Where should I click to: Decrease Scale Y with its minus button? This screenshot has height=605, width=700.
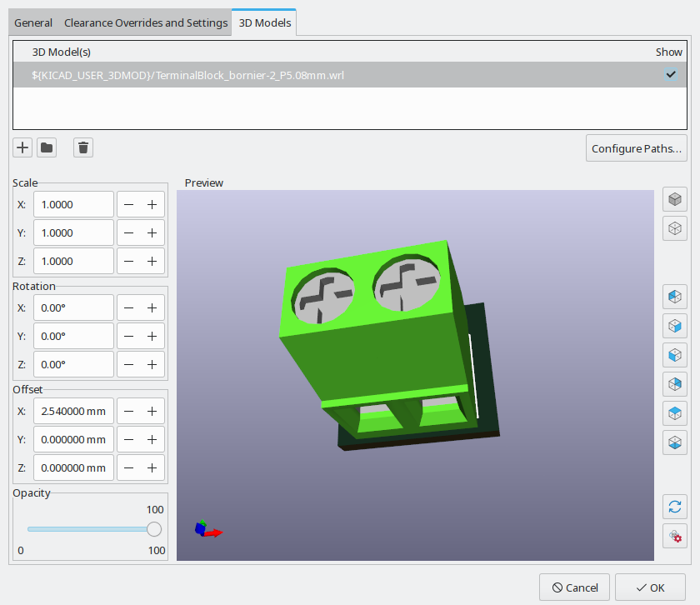(128, 233)
